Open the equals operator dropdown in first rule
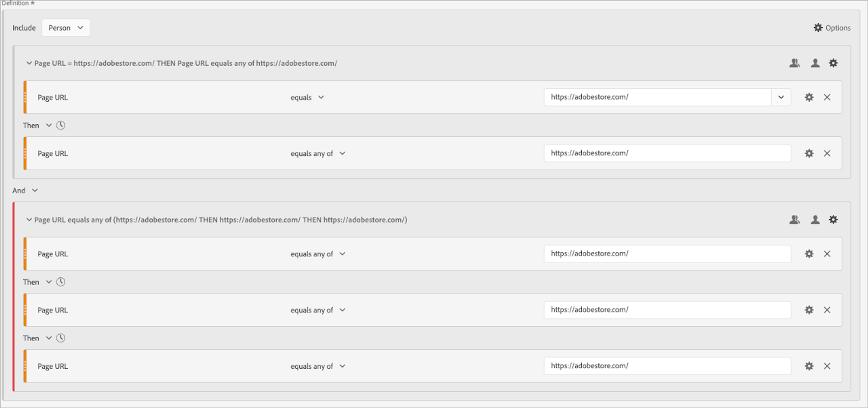Viewport: 868px width, 408px height. [307, 97]
